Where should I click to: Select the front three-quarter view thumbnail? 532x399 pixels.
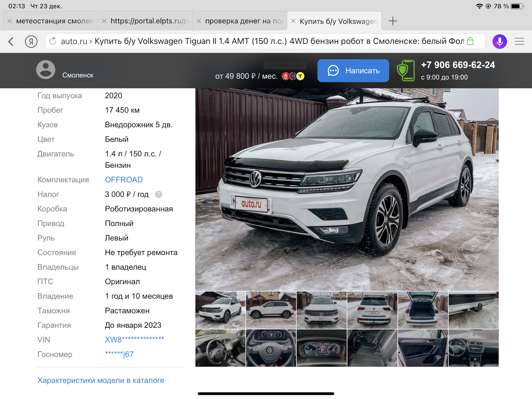pyautogui.click(x=220, y=310)
